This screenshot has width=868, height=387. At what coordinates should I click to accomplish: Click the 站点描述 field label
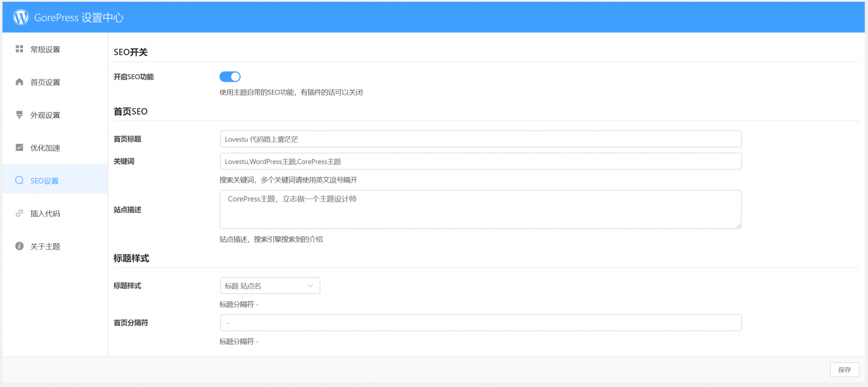pyautogui.click(x=127, y=210)
